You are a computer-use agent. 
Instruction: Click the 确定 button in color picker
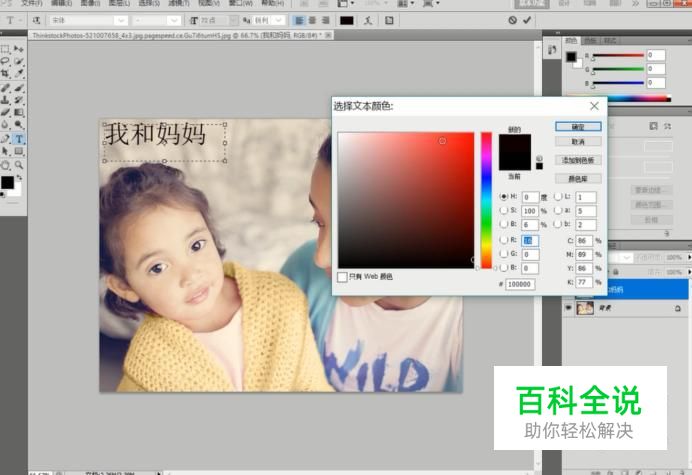578,127
